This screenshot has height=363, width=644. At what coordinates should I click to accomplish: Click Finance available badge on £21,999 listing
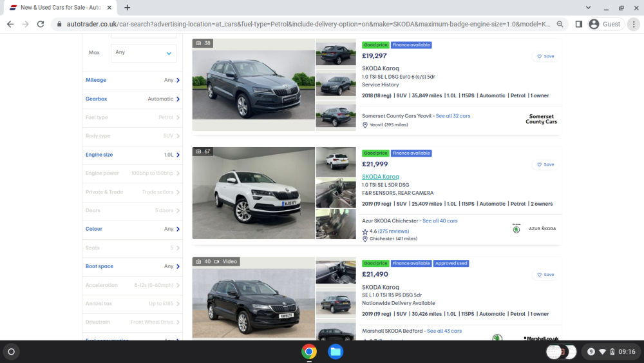[x=411, y=153]
